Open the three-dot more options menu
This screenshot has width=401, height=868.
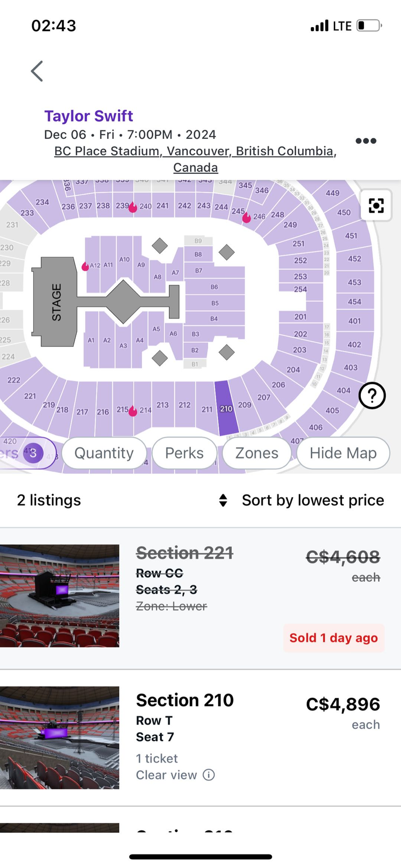(x=365, y=141)
